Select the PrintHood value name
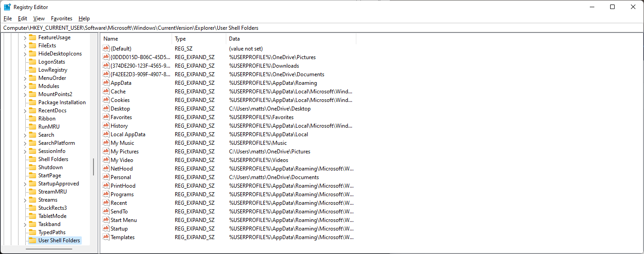The image size is (644, 254). (x=123, y=185)
